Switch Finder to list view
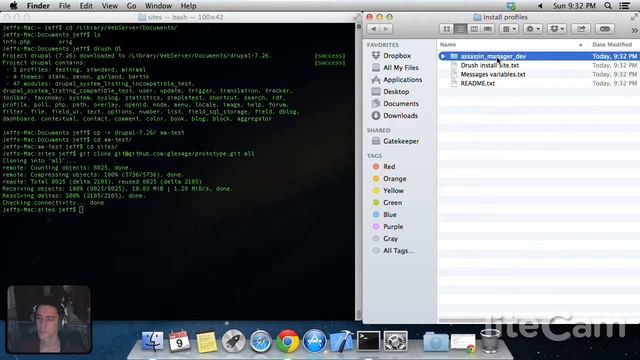640x360 pixels. (x=460, y=29)
